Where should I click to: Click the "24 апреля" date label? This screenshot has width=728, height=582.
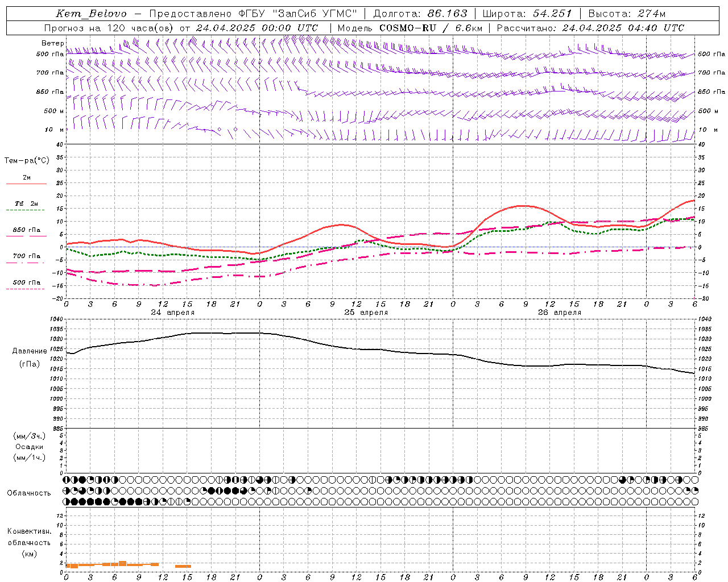[172, 313]
